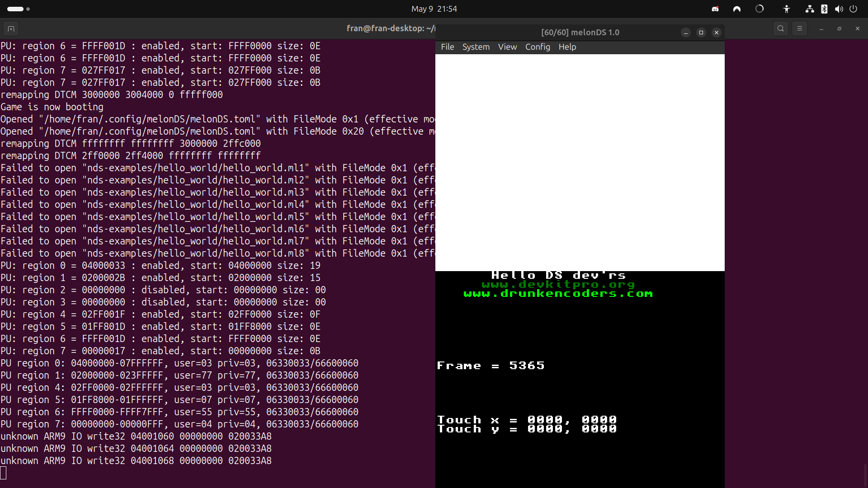Maximize the melonDS window

tap(701, 33)
